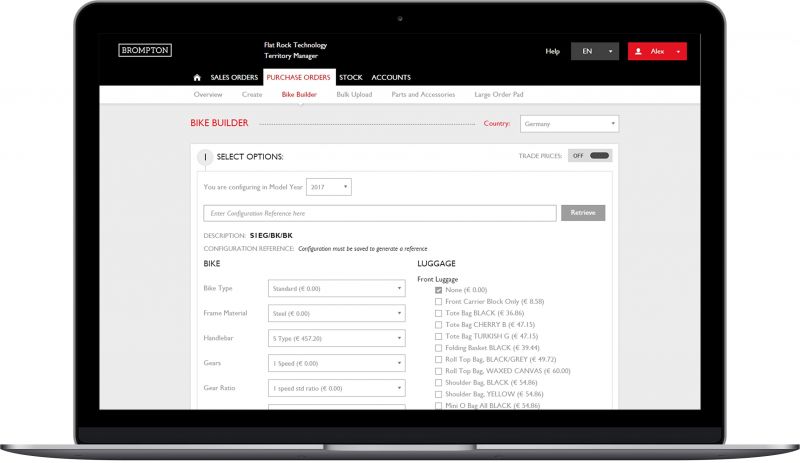This screenshot has width=800, height=463.
Task: Open the Alex user account menu arrow
Action: 678,51
